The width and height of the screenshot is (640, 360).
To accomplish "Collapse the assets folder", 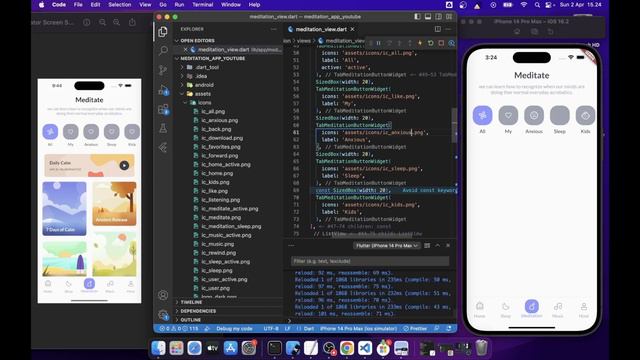I will click(x=203, y=94).
